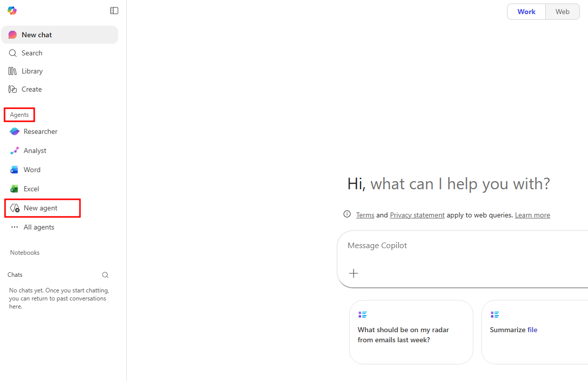Click the Analyst agent icon
This screenshot has width=588, height=381.
click(x=15, y=150)
